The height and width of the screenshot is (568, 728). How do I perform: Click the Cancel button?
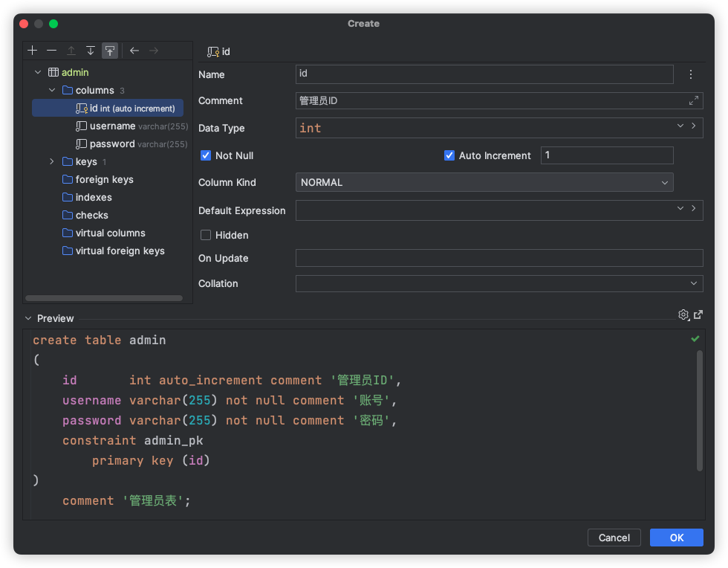[614, 538]
